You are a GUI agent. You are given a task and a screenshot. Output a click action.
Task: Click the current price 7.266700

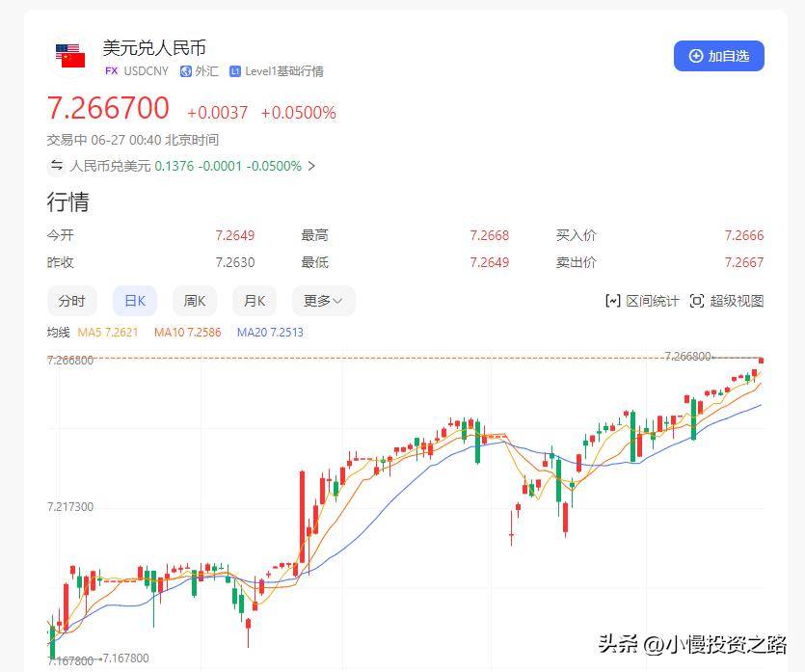click(108, 108)
